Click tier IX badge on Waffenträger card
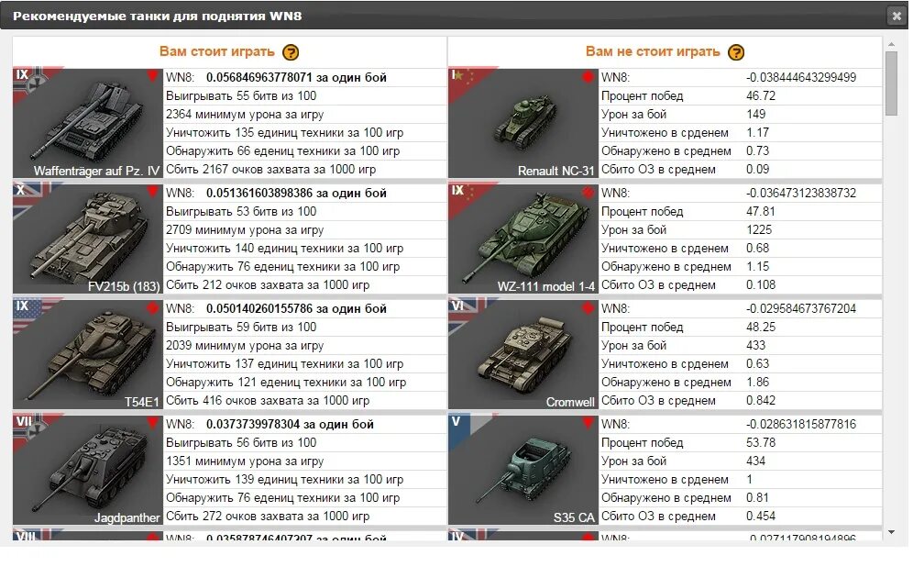Image resolution: width=924 pixels, height=578 pixels. (22, 75)
